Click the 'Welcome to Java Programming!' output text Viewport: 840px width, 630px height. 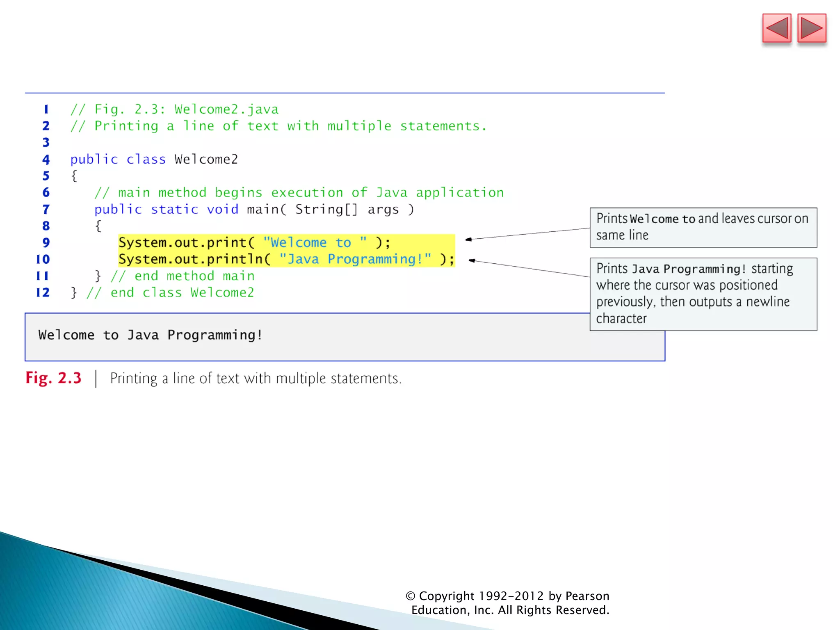150,335
